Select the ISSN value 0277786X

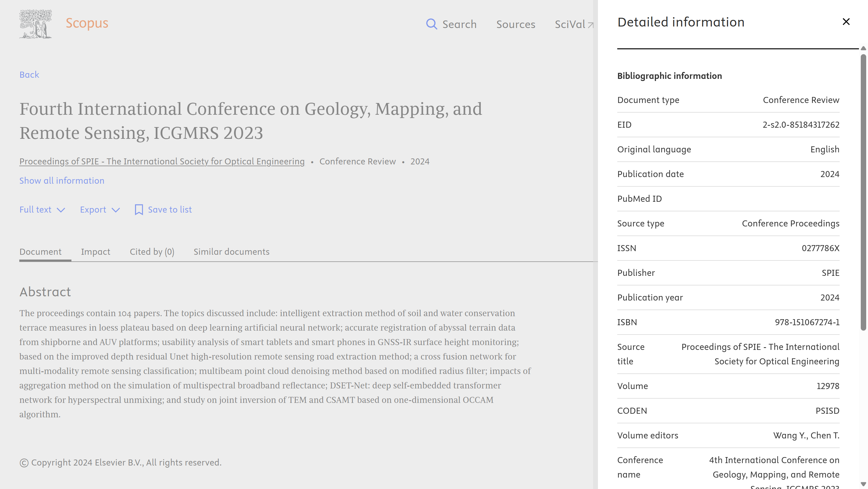(820, 248)
